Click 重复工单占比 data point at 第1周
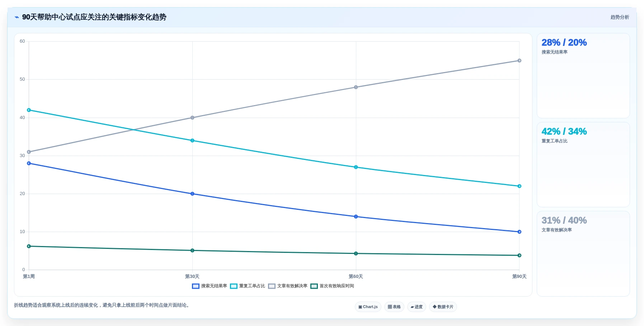Viewport: 644px width, 326px height. [x=29, y=110]
